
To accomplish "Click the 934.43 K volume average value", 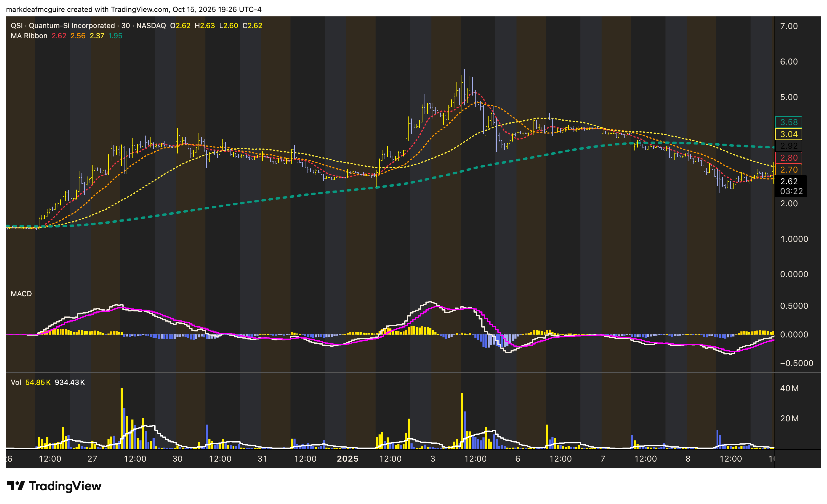I will click(70, 382).
